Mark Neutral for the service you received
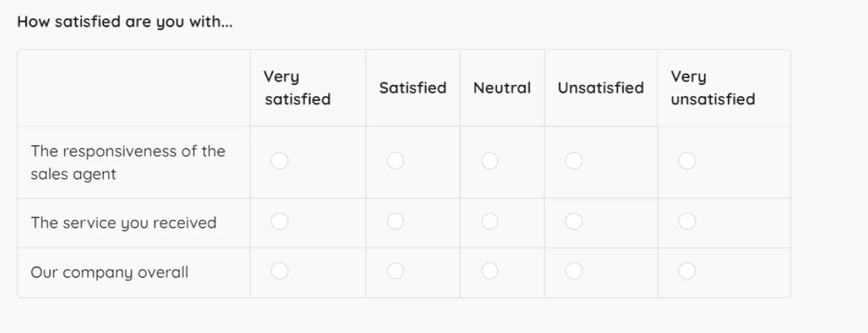 pyautogui.click(x=489, y=221)
